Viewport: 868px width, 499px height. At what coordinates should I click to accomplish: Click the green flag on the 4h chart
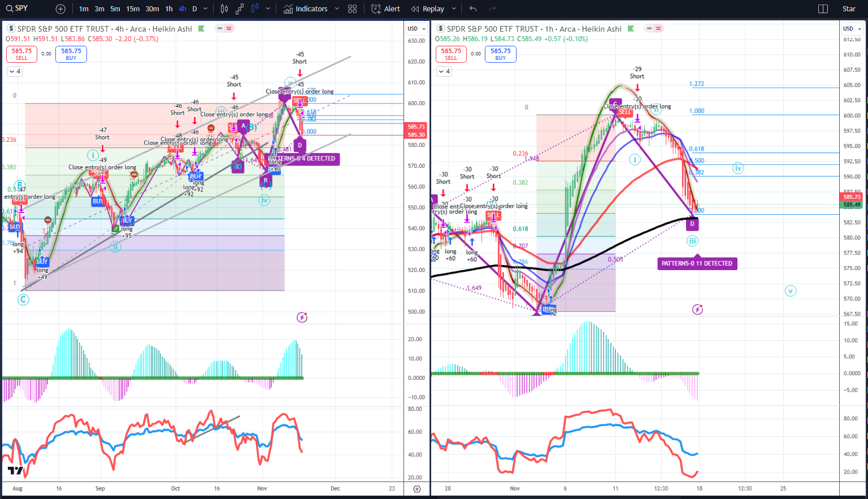[201, 29]
